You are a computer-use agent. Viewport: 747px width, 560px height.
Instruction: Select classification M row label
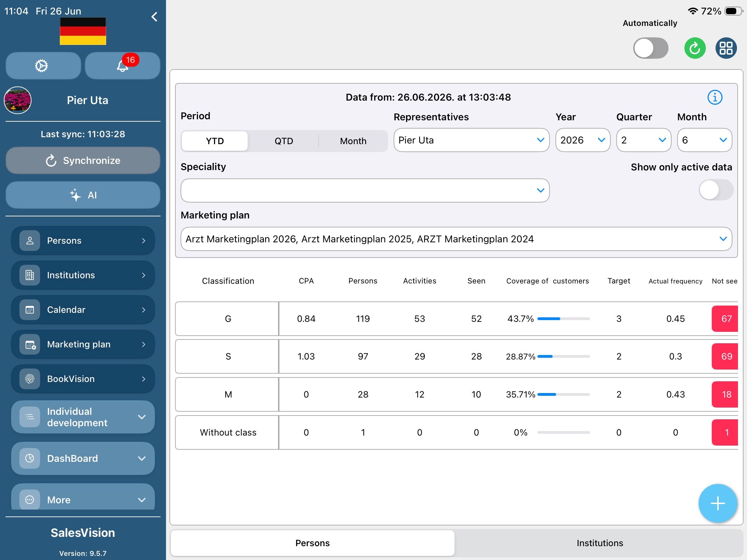click(228, 394)
